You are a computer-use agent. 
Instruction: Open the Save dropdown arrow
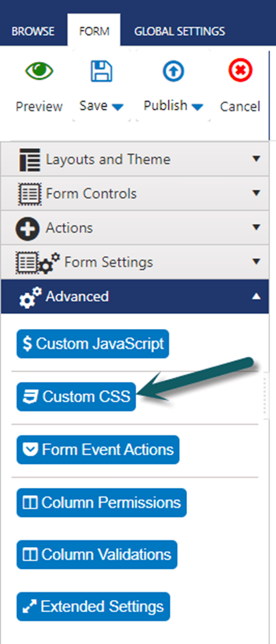[117, 107]
